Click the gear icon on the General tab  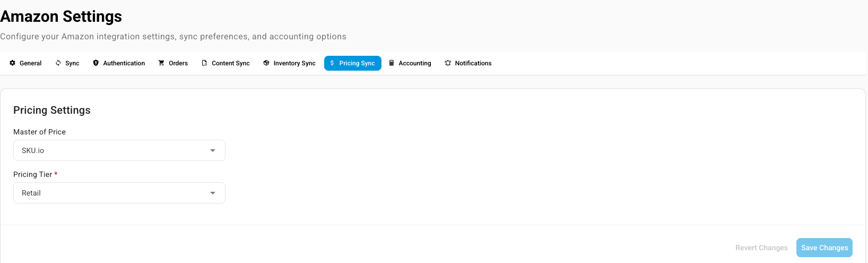pyautogui.click(x=12, y=63)
